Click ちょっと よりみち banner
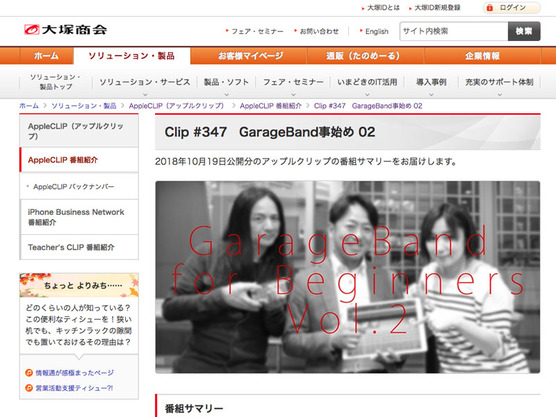Screen dimensions: 556x417 tap(79, 285)
